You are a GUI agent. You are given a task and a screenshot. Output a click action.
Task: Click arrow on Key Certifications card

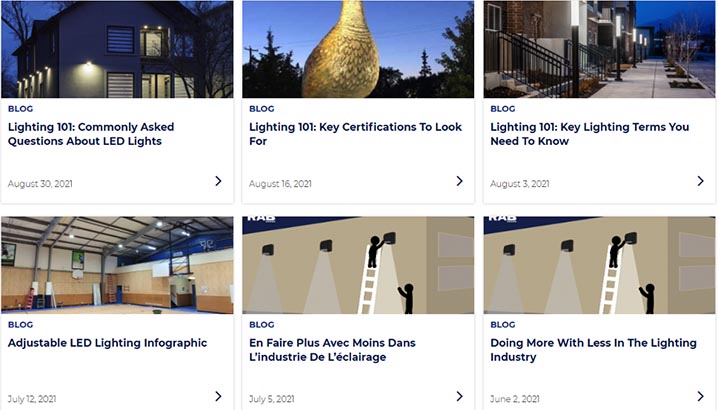pos(459,181)
